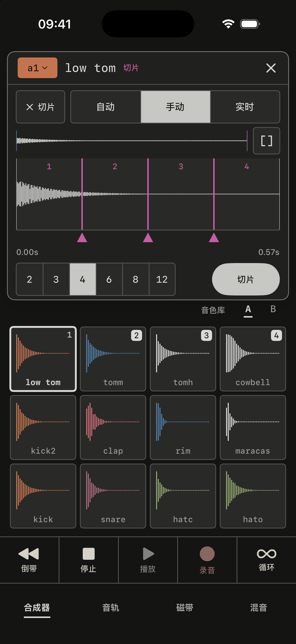Trigger the rim sample pad
296x644 pixels.
point(183,427)
